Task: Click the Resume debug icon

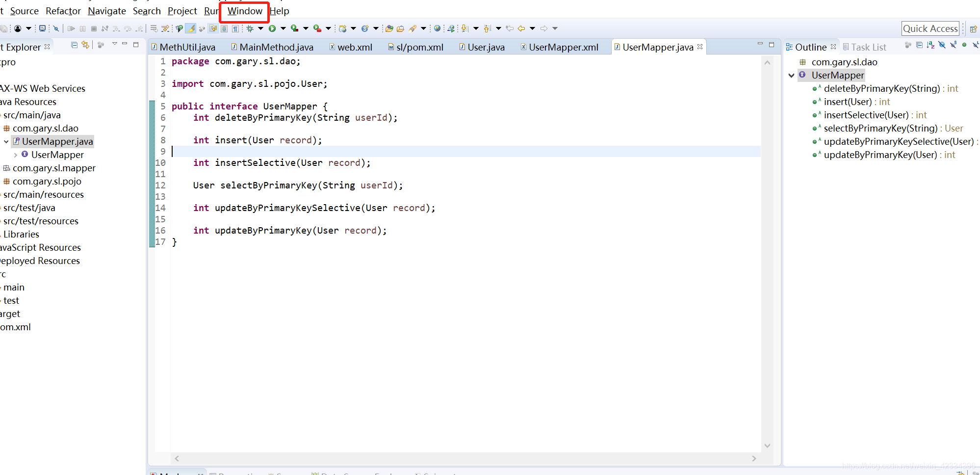Action: (71, 28)
